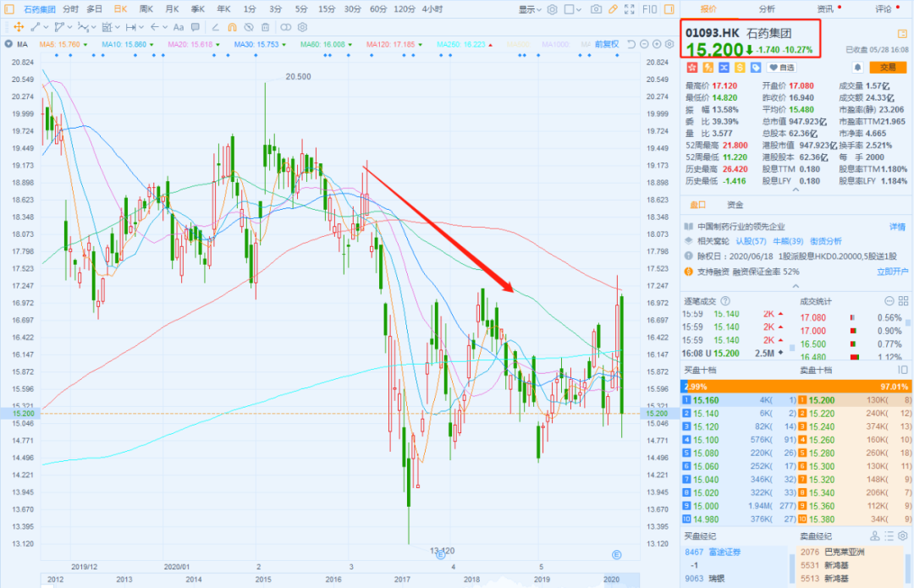
Task: Switch to 日K daily chart
Action: (x=120, y=9)
